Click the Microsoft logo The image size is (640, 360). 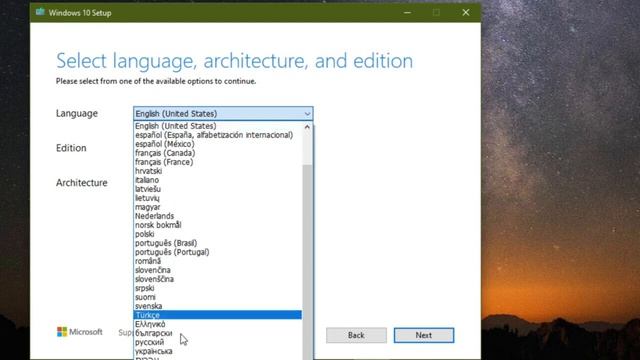click(x=80, y=332)
